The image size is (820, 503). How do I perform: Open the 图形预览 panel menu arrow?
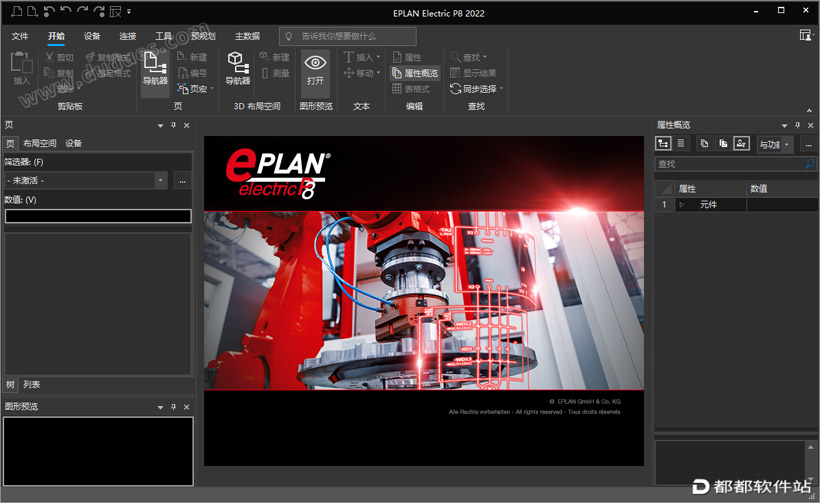[161, 407]
